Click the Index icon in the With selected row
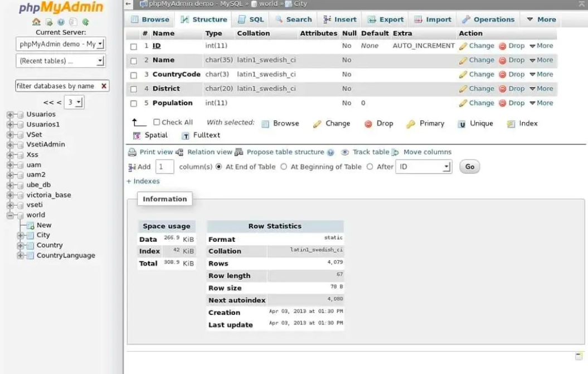This screenshot has width=588, height=374. point(511,124)
